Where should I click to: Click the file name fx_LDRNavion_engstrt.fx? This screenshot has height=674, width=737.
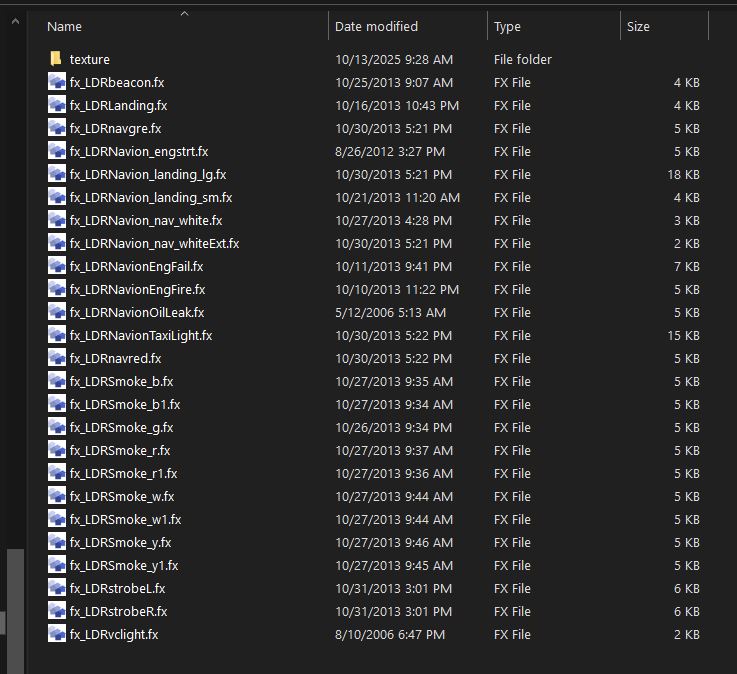click(139, 151)
